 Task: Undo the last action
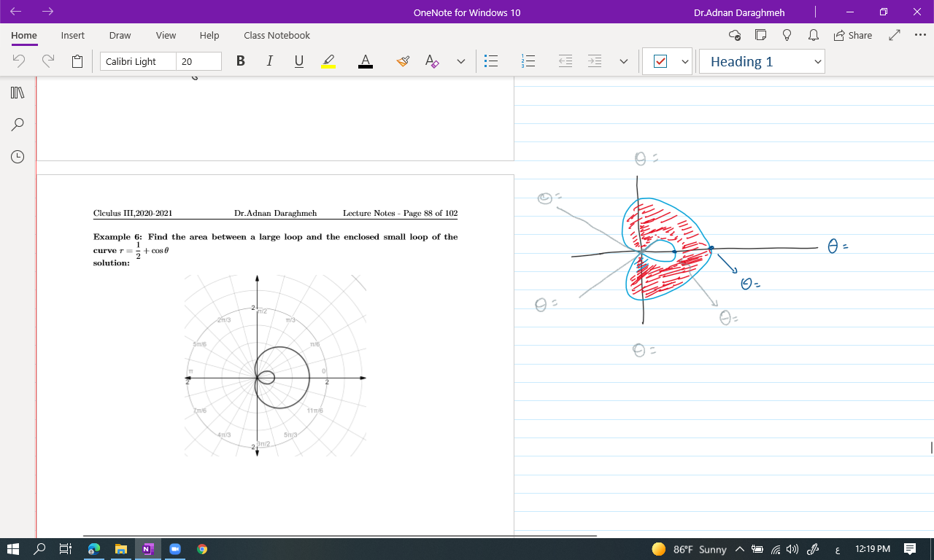[19, 62]
